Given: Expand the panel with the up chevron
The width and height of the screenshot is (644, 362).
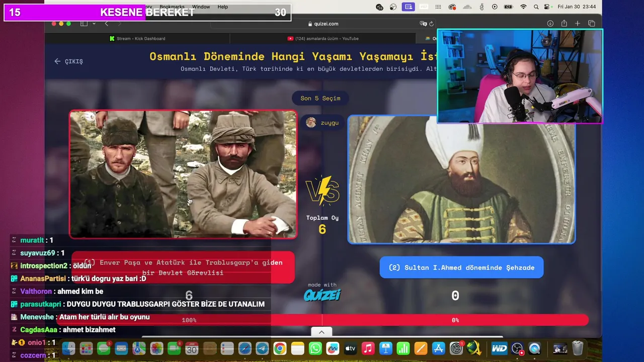Looking at the screenshot, I should click(321, 332).
